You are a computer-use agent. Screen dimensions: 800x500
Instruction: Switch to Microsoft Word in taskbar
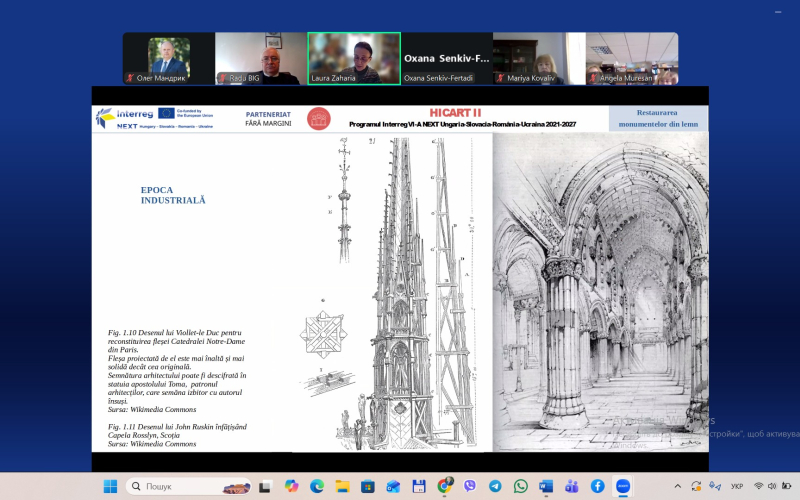click(x=546, y=486)
